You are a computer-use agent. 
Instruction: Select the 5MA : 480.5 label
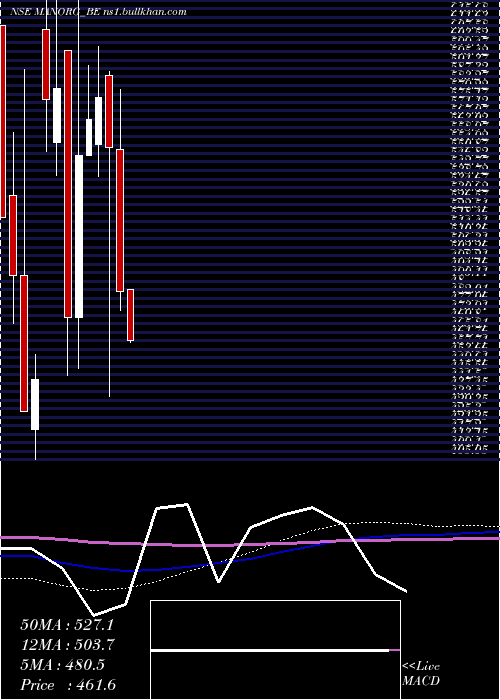tap(63, 665)
